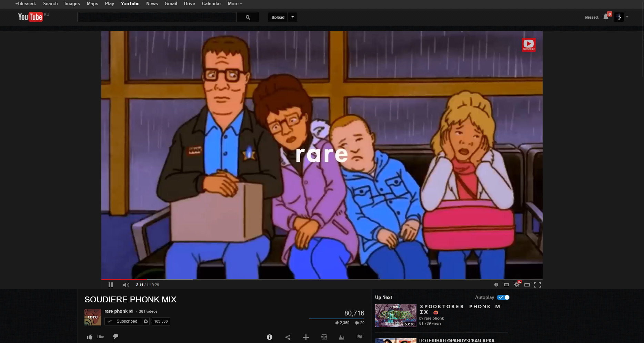This screenshot has width=644, height=343.
Task: Click the video progress seek bar
Action: tap(322, 279)
